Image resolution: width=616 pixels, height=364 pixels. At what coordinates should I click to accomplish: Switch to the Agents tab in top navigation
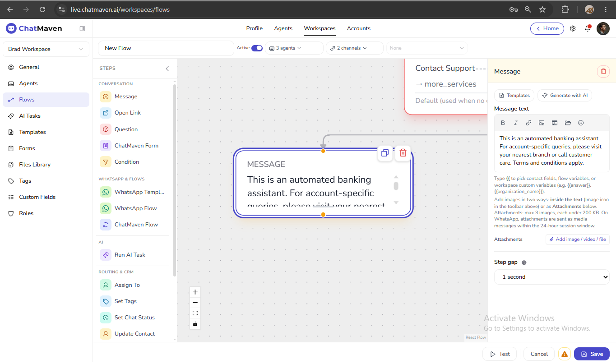[283, 28]
